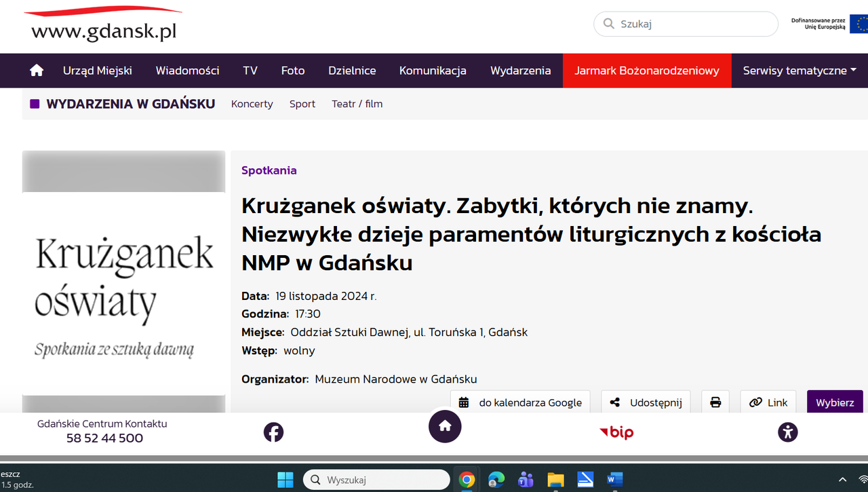This screenshot has width=868, height=492.
Task: Print the event using the printer icon
Action: 715,402
